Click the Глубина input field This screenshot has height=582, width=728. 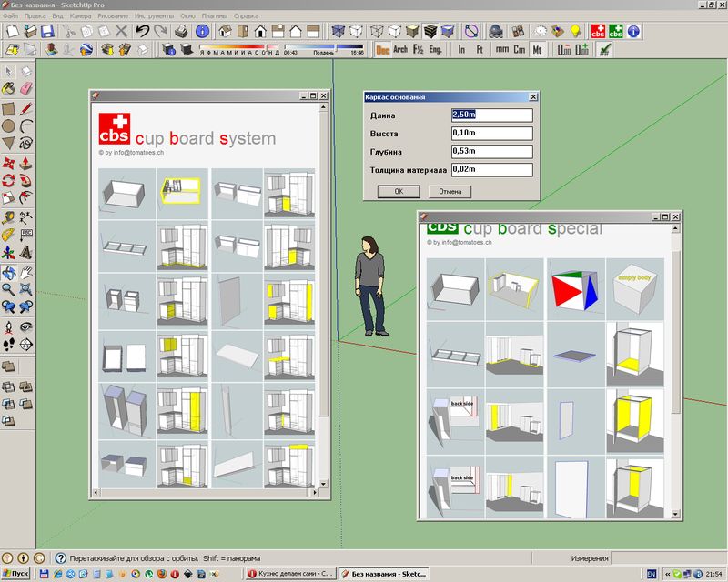492,151
